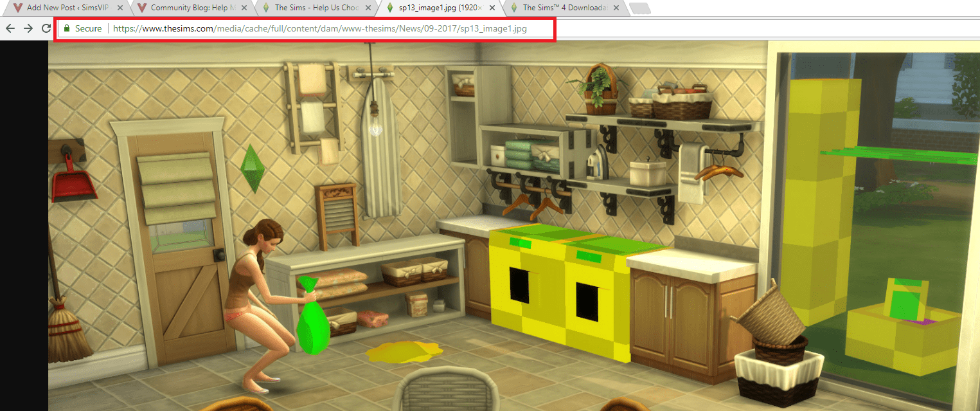Image resolution: width=980 pixels, height=411 pixels.
Task: Close the Community Blog tab
Action: 245,8
